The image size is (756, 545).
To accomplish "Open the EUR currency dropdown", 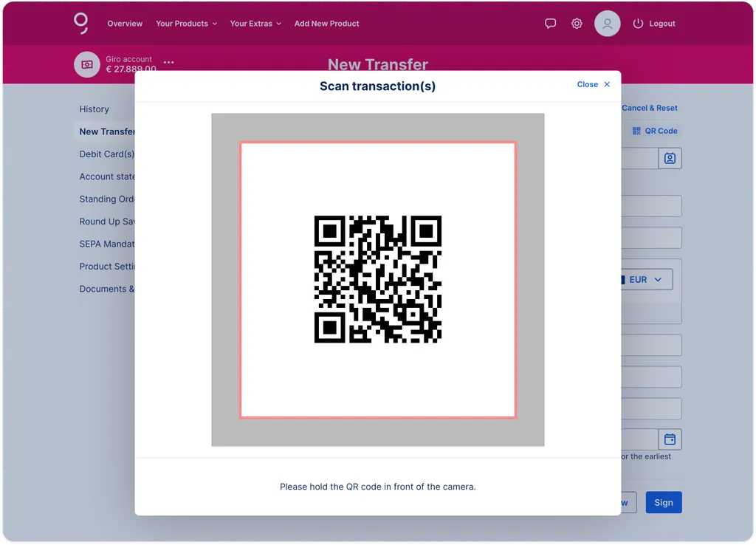I will tap(646, 279).
